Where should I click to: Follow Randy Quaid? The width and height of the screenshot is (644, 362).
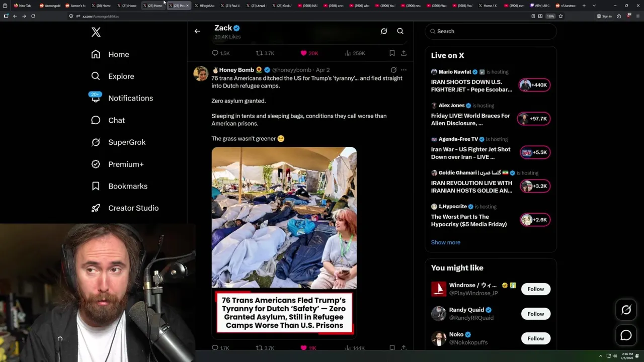click(x=536, y=314)
